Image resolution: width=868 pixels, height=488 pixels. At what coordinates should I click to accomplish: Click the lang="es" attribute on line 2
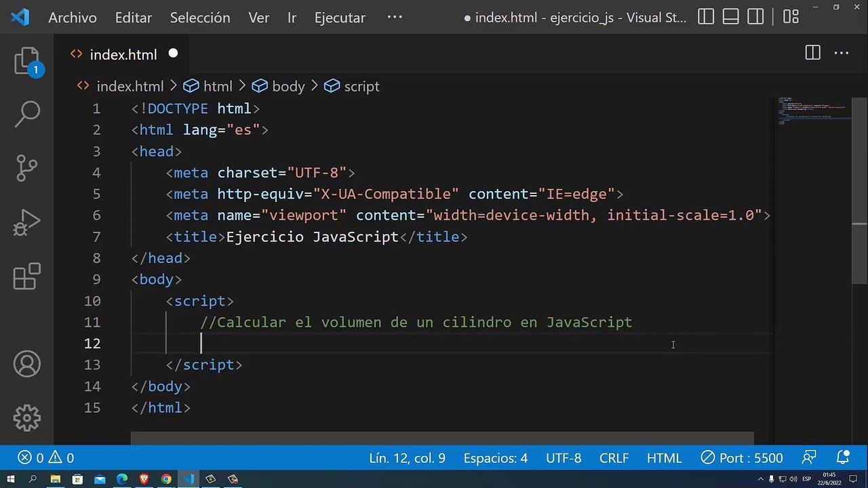pyautogui.click(x=221, y=129)
